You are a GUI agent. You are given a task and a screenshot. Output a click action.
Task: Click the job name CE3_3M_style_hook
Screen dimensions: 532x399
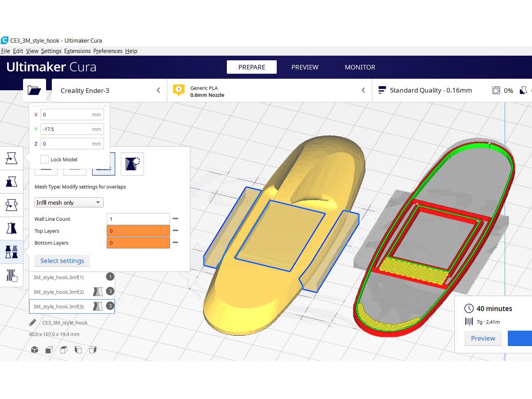pos(65,323)
